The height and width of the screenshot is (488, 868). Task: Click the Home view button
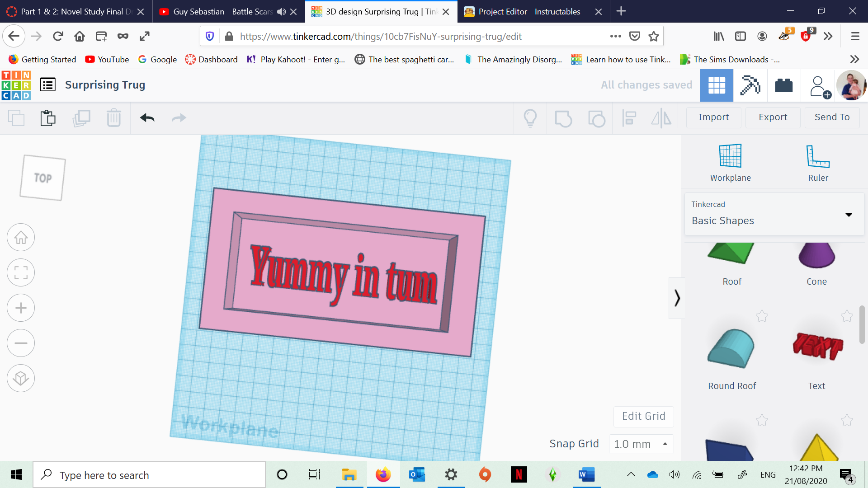[21, 237]
